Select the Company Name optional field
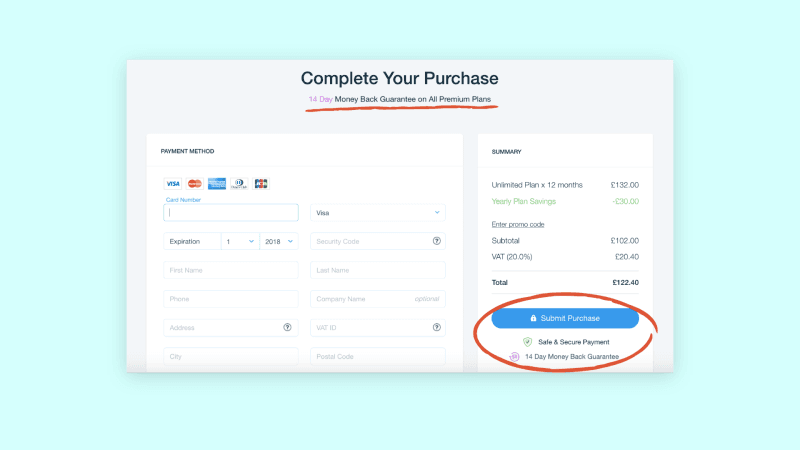Viewport: 800px width, 450px height. [378, 298]
